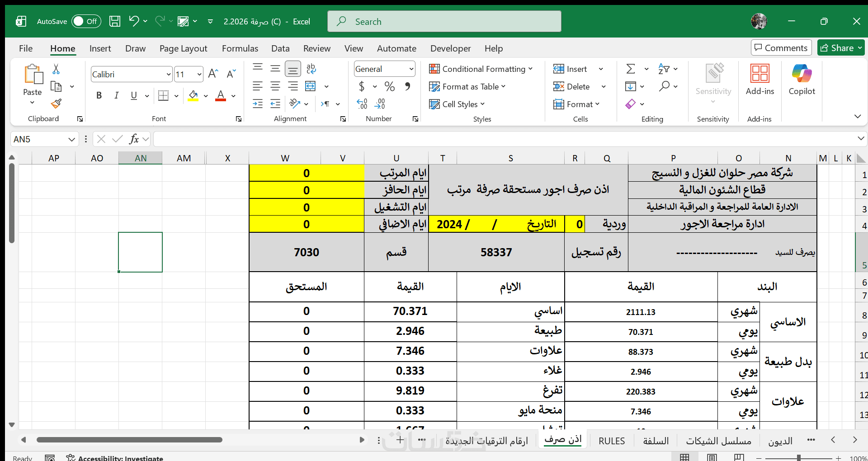Viewport: 868px width, 461px height.
Task: Apply Accounting Number Format dollar icon
Action: point(362,86)
